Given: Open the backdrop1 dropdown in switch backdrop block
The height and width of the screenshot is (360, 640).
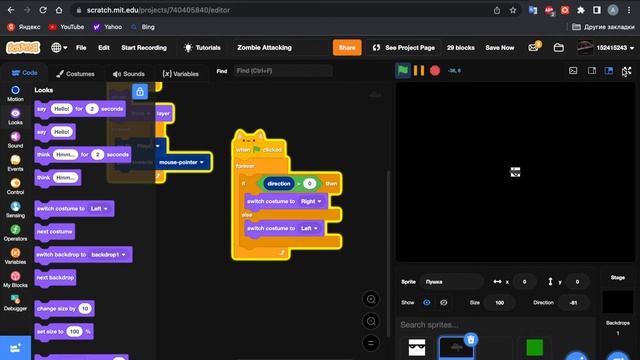Looking at the screenshot, I should 108,255.
